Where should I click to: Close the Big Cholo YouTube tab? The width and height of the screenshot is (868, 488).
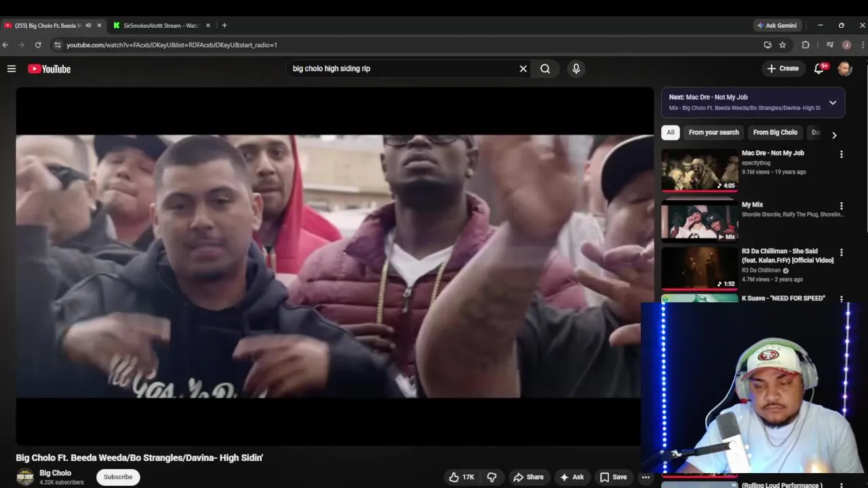(x=99, y=26)
